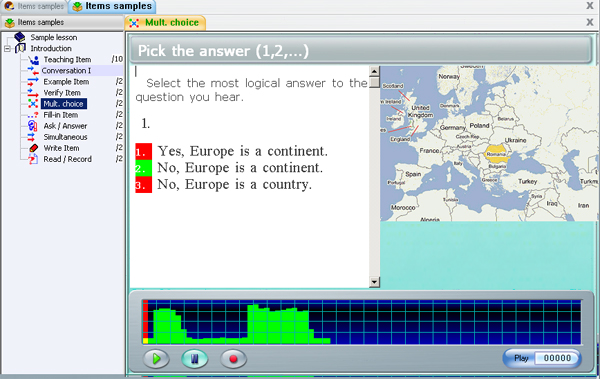This screenshot has height=379, width=600.
Task: Click the Ask / Answer icon
Action: pyautogui.click(x=33, y=126)
